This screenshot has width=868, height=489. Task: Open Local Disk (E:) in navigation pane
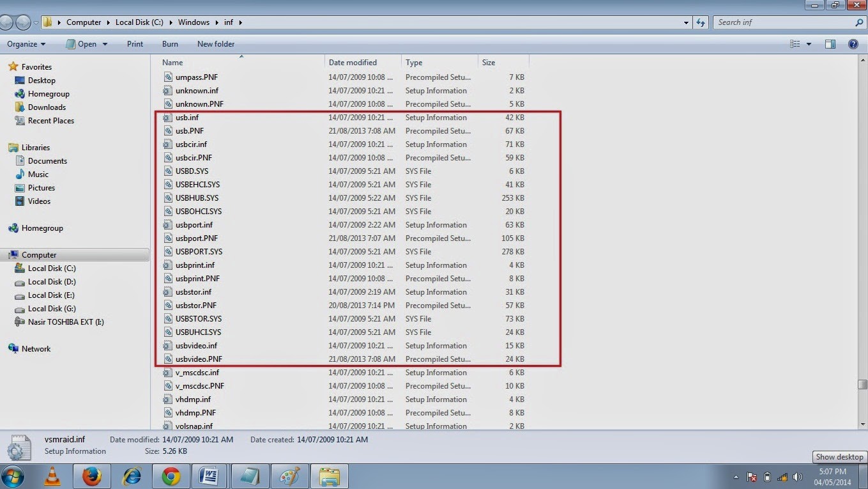pyautogui.click(x=51, y=295)
